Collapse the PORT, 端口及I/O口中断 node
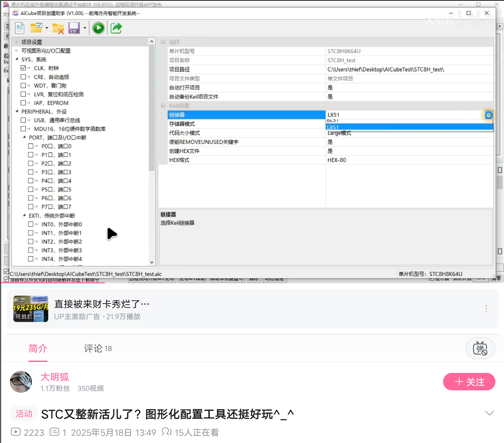 click(x=24, y=137)
